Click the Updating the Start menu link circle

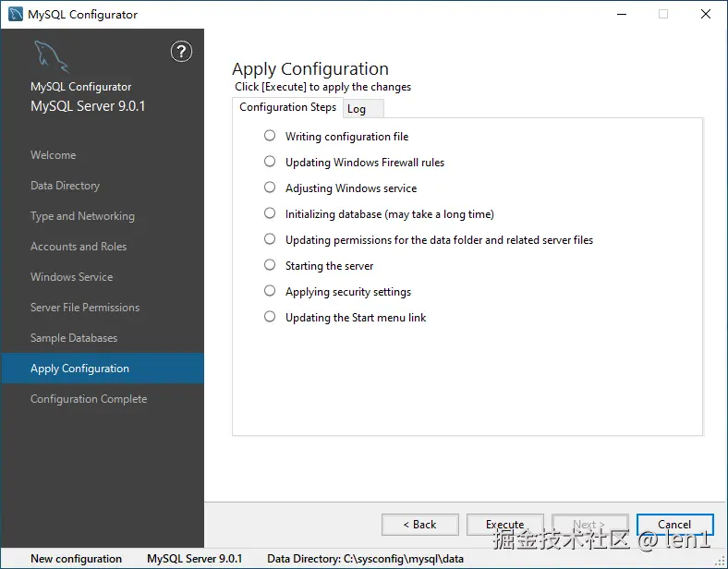coord(270,316)
